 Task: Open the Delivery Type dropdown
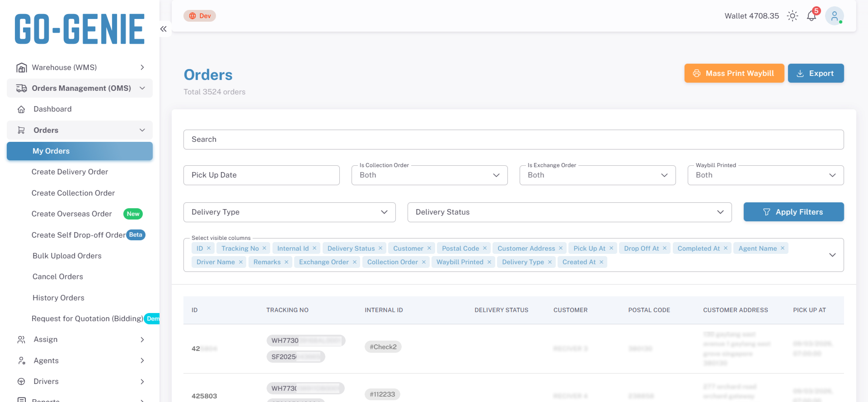click(289, 212)
